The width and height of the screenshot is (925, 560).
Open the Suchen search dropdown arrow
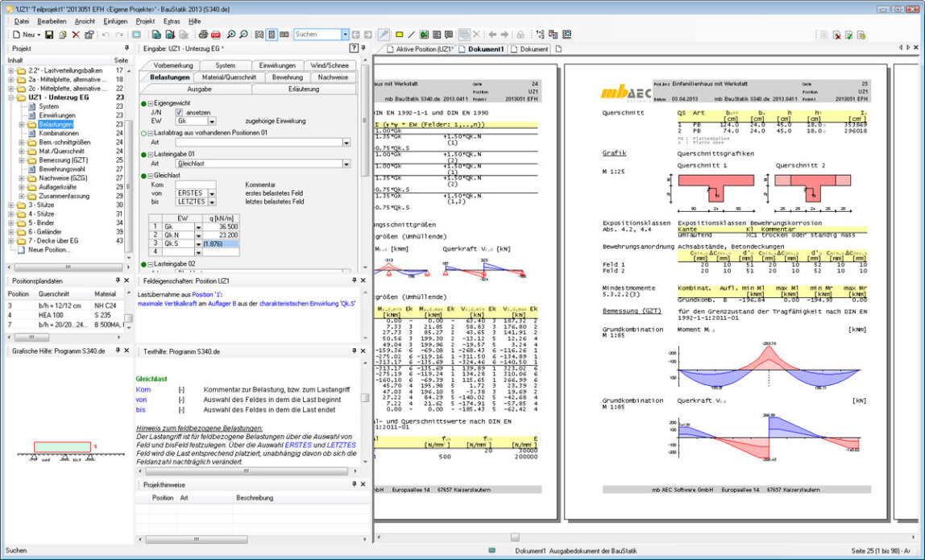tap(345, 35)
